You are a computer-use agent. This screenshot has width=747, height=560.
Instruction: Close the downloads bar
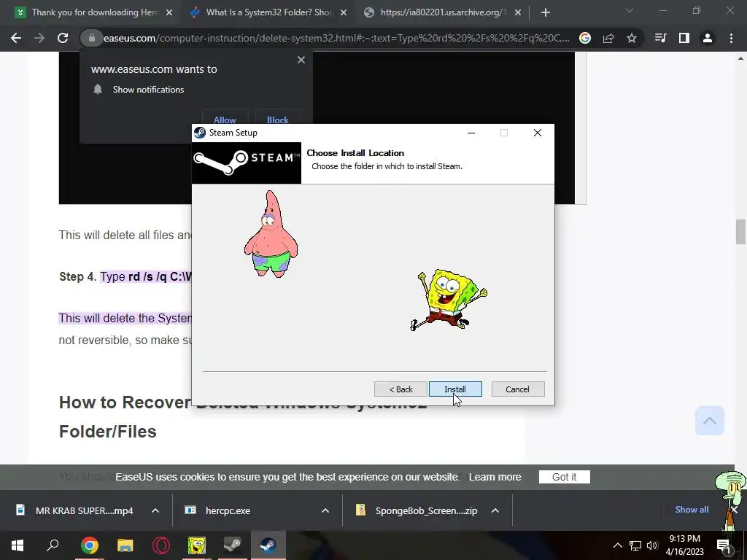734,510
